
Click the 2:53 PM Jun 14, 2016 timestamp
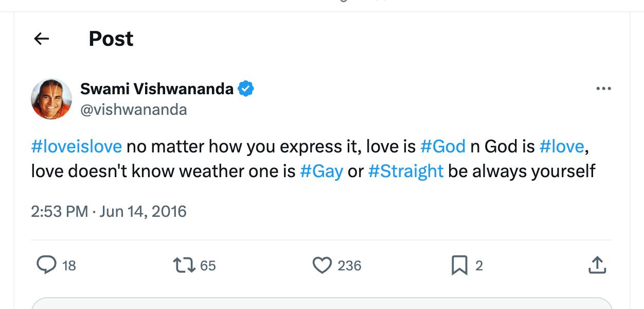pos(109,212)
